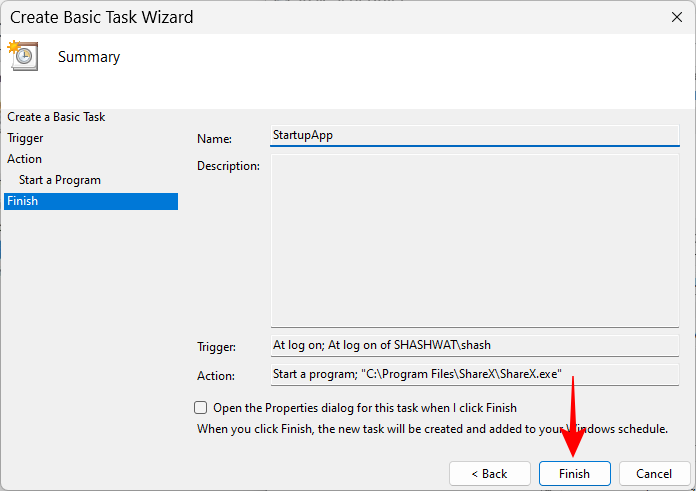Image resolution: width=696 pixels, height=491 pixels.
Task: Click the Trigger: label beside the field
Action: pyautogui.click(x=217, y=347)
